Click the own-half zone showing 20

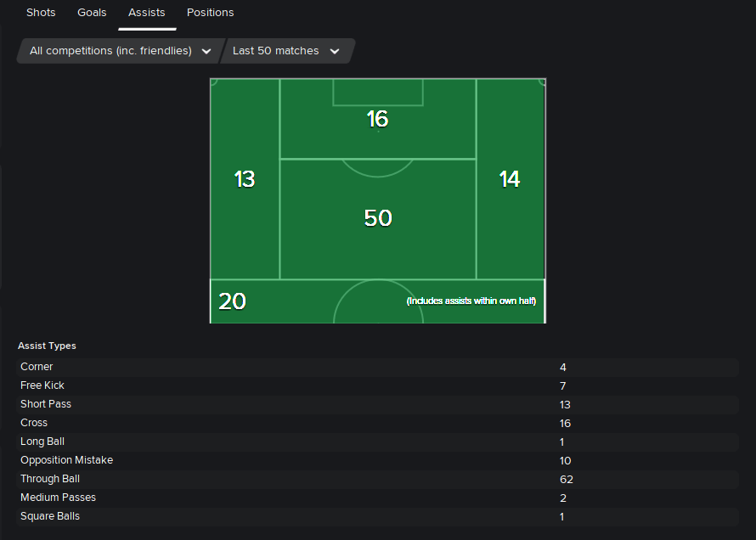232,301
